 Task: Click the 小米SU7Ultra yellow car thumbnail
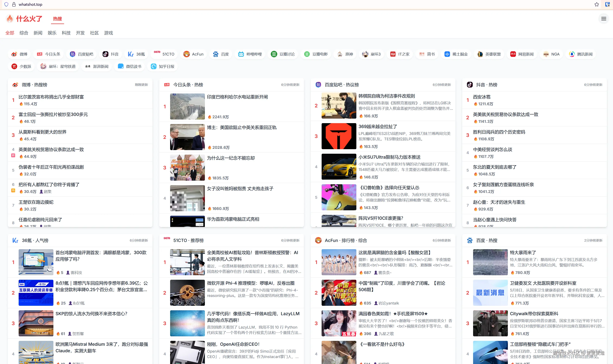pos(339,167)
